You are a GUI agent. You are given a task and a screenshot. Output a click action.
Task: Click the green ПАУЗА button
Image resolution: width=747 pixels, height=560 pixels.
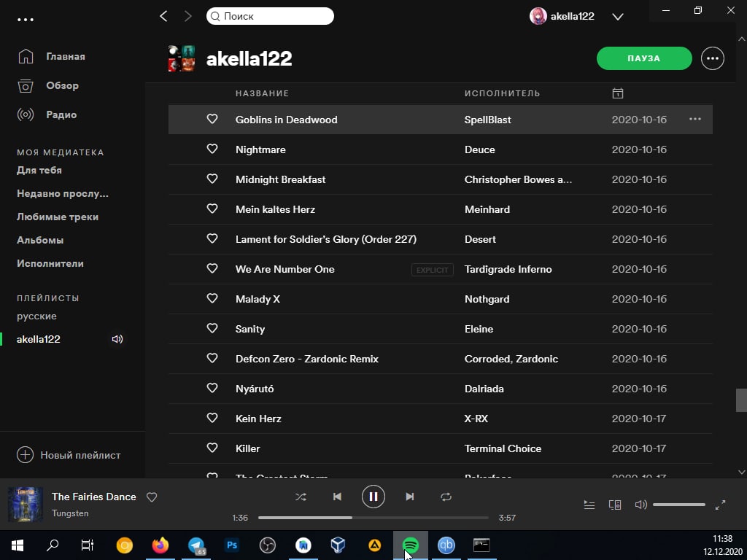[x=644, y=58]
